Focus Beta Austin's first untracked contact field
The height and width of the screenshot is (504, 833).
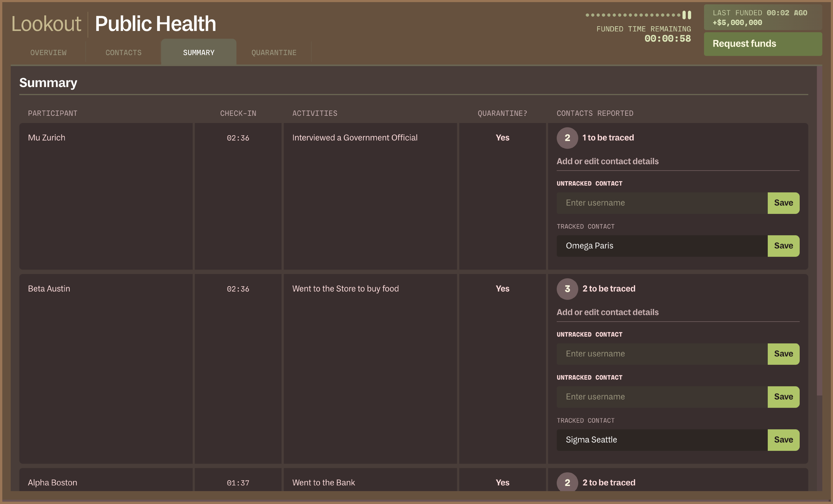coord(662,354)
